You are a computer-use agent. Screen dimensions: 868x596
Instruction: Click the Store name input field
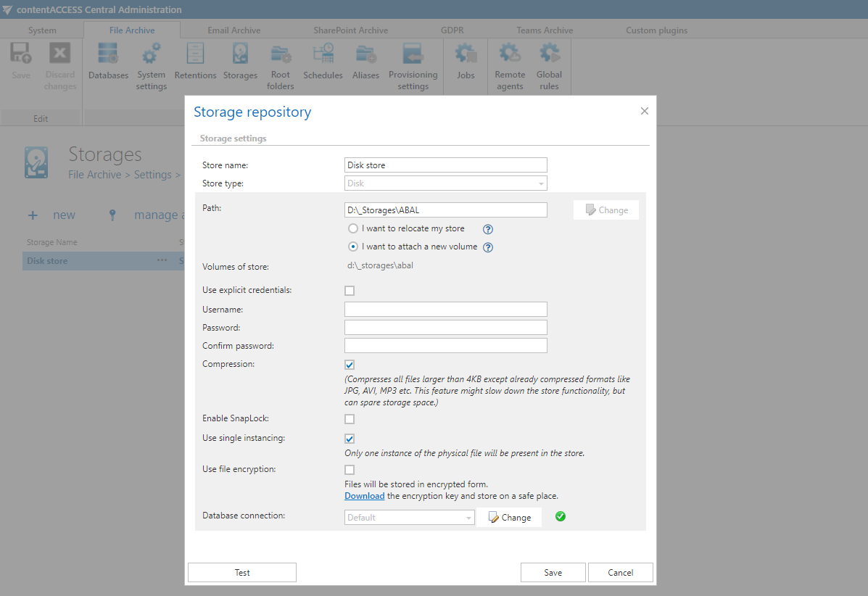[445, 165]
